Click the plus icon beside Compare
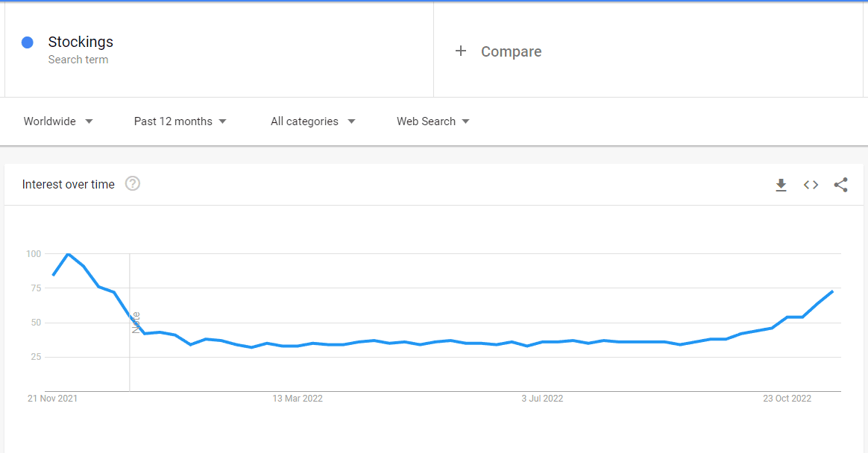This screenshot has height=453, width=868. coord(461,51)
